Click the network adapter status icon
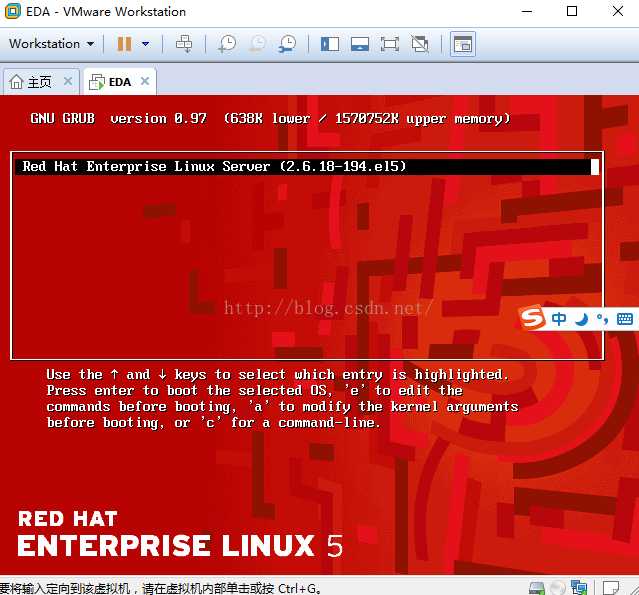 tap(579, 588)
